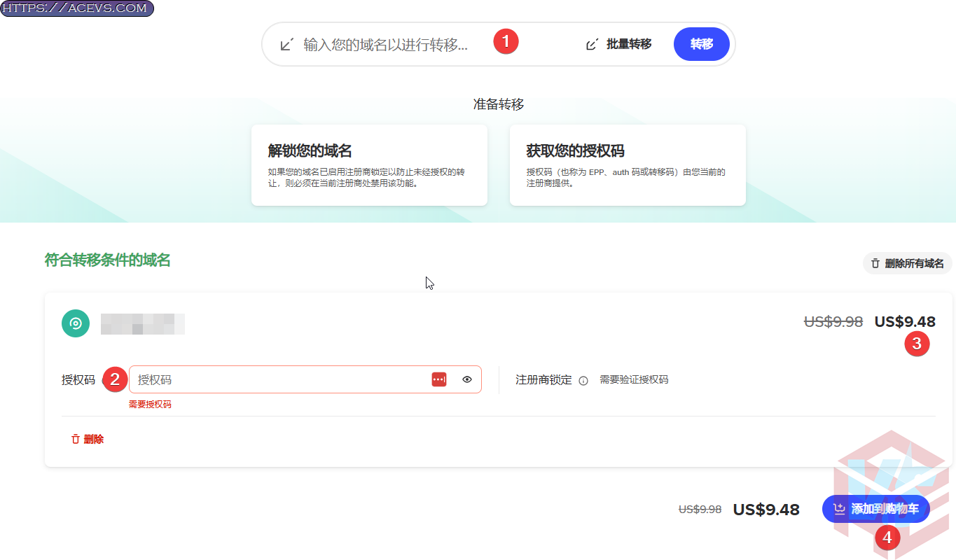
Task: Click 添加到购物车 add to cart button
Action: click(x=876, y=509)
